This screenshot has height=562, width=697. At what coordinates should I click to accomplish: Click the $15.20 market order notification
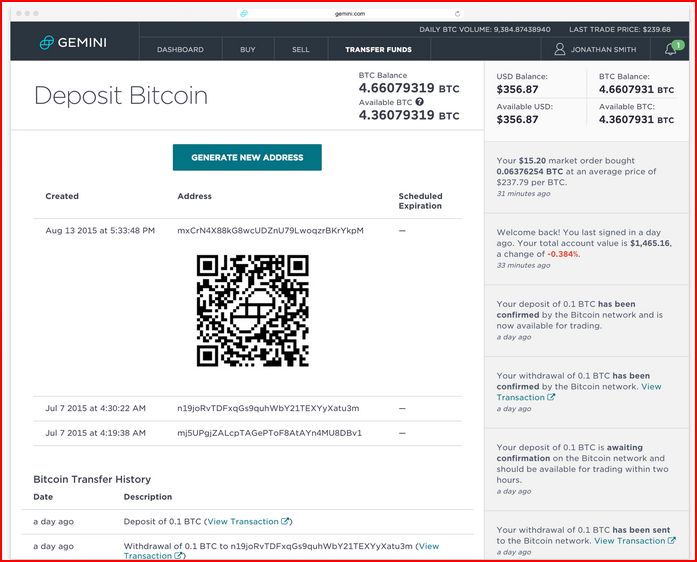click(586, 177)
